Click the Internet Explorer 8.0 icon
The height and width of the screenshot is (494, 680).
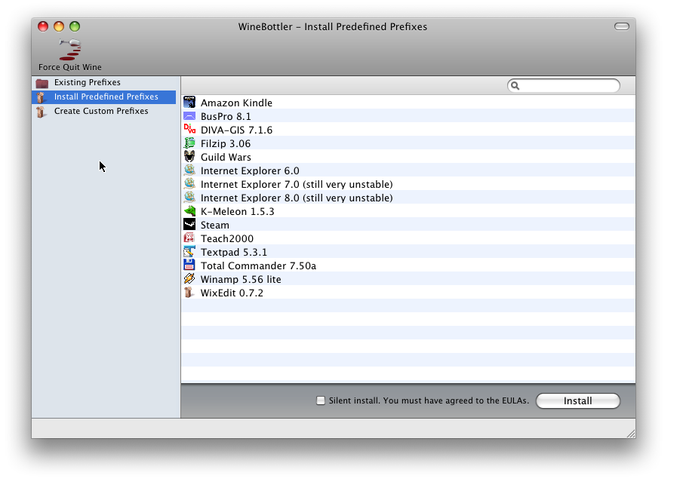coord(190,197)
